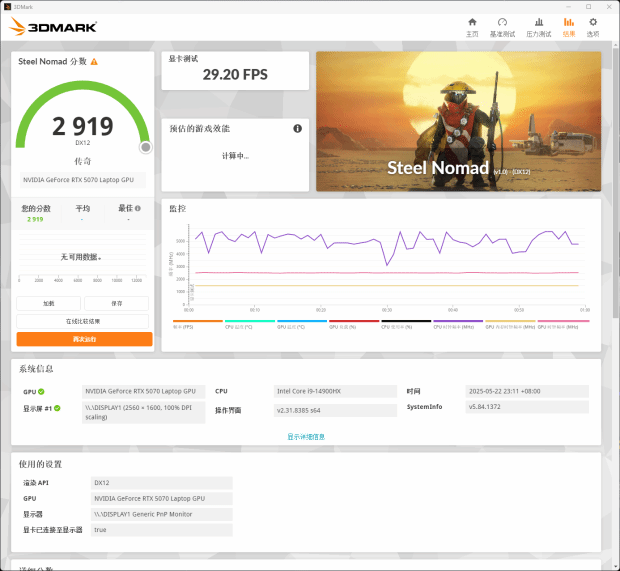Click the 在线比较结果 compare online button

pos(83,321)
